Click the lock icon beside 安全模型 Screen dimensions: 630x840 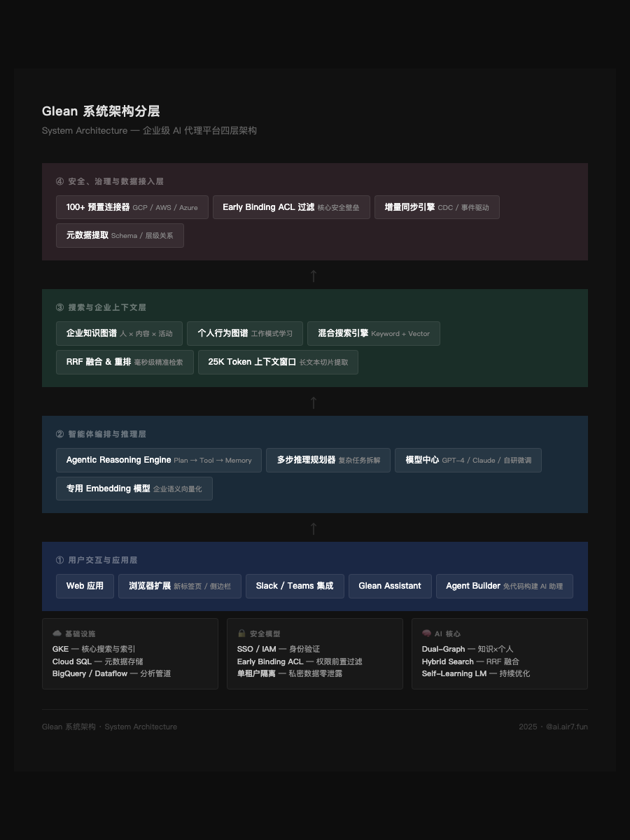click(x=241, y=633)
